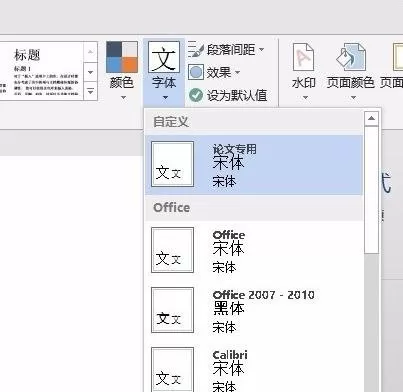Viewport: 403px width, 392px height.
Task: Open the 颜色 theme colors icon
Action: click(122, 57)
